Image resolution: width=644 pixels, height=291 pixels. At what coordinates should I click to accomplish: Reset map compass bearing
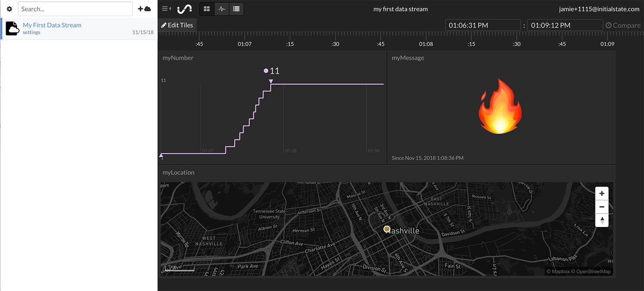(602, 220)
